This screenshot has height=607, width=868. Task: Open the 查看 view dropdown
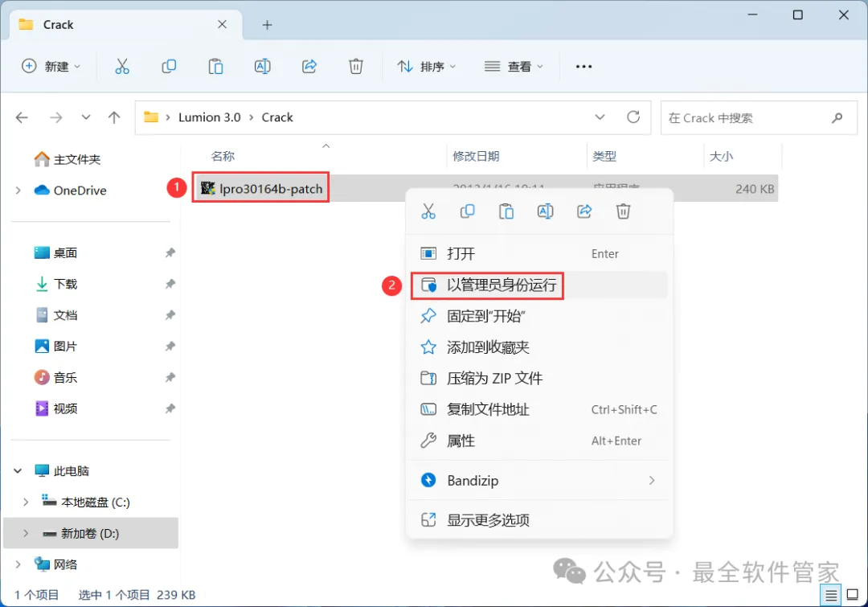point(514,67)
